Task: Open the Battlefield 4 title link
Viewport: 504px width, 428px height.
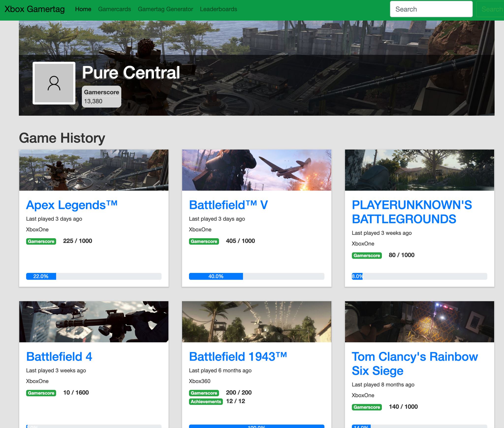Action: click(59, 357)
